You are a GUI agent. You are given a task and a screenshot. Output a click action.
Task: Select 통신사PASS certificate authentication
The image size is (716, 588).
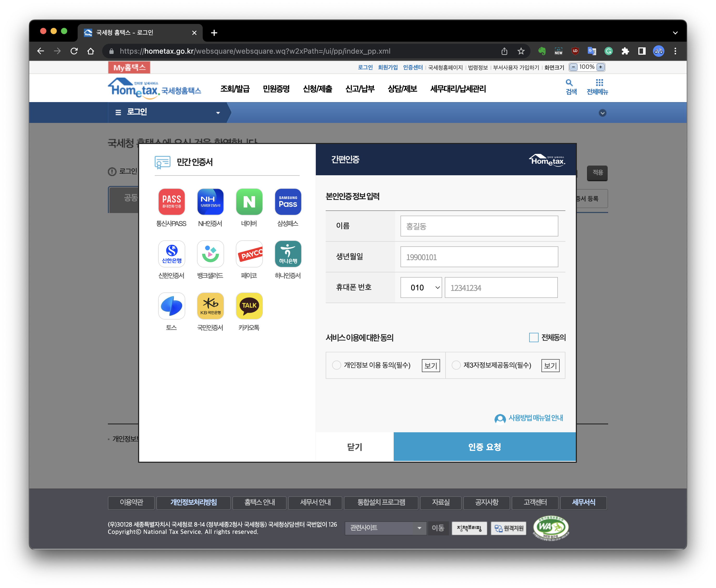click(x=171, y=202)
